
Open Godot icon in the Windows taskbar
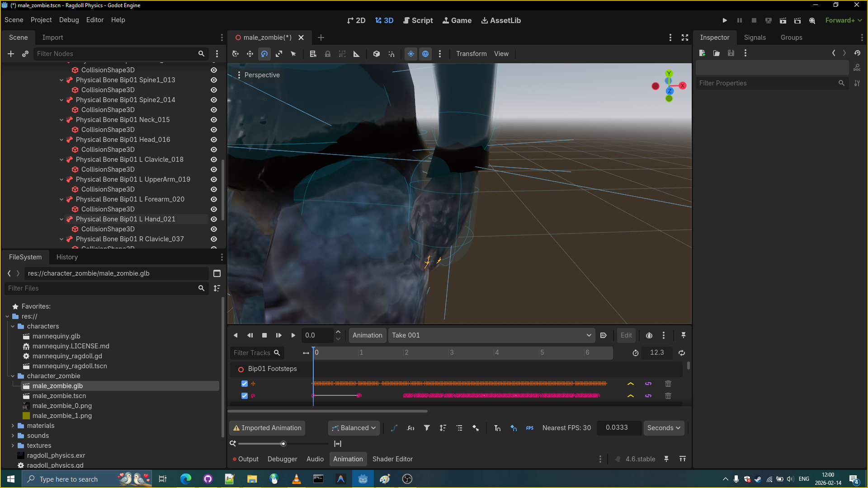click(363, 479)
